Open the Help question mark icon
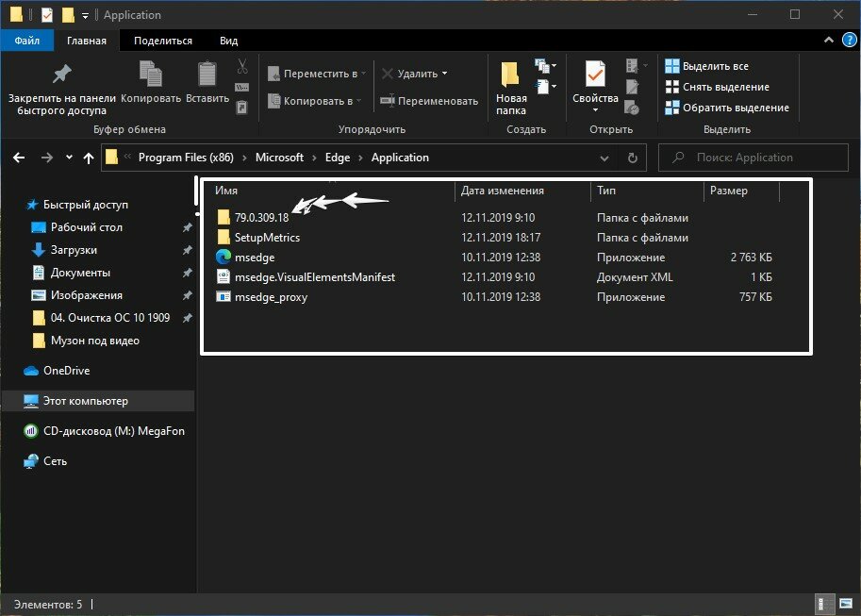Viewport: 861px width, 616px height. pos(849,41)
